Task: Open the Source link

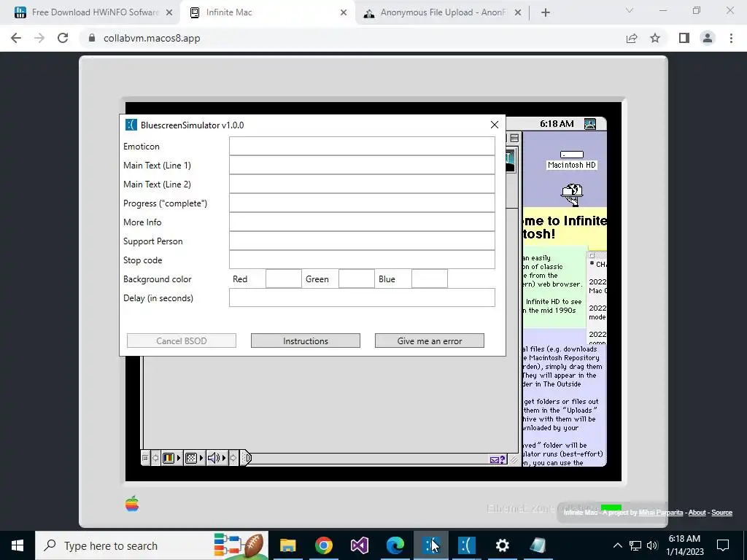Action: click(x=721, y=513)
